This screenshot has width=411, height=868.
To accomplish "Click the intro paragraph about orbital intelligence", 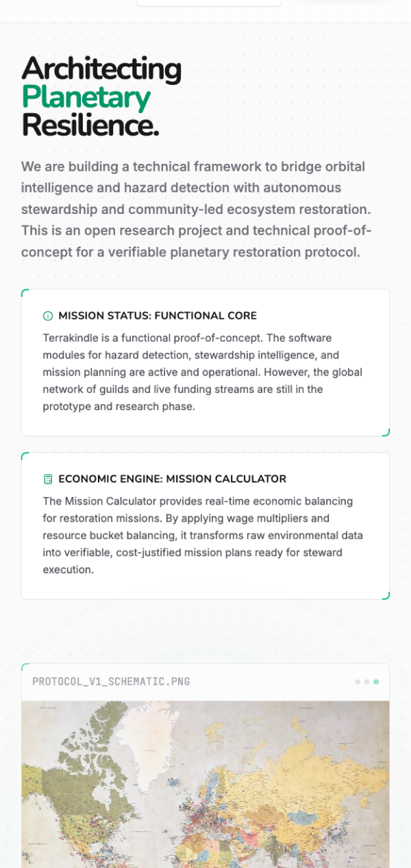I will [197, 209].
